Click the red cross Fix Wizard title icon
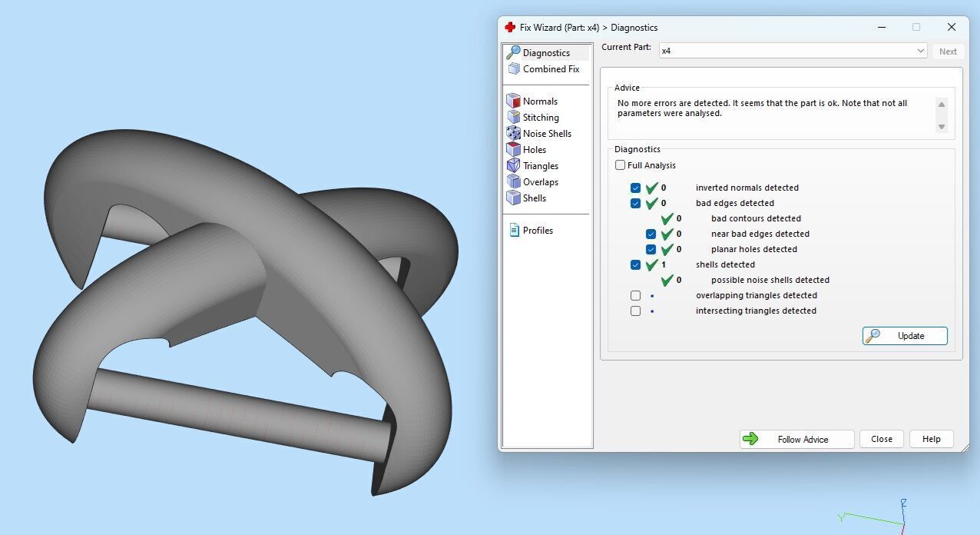The height and width of the screenshot is (535, 980). (x=510, y=27)
